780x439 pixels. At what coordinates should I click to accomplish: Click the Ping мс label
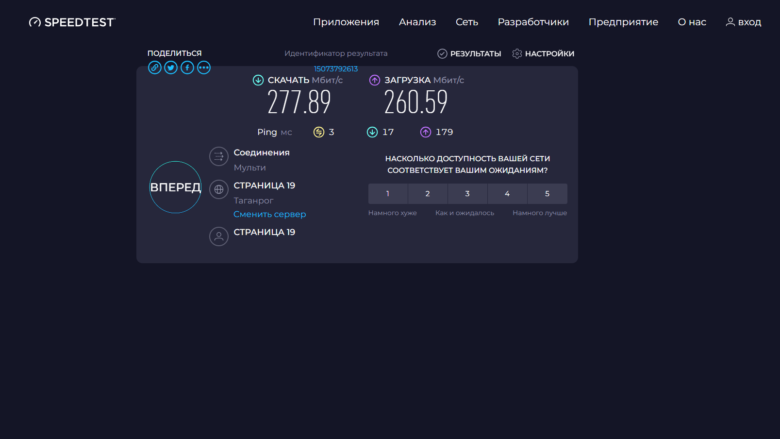[x=274, y=132]
